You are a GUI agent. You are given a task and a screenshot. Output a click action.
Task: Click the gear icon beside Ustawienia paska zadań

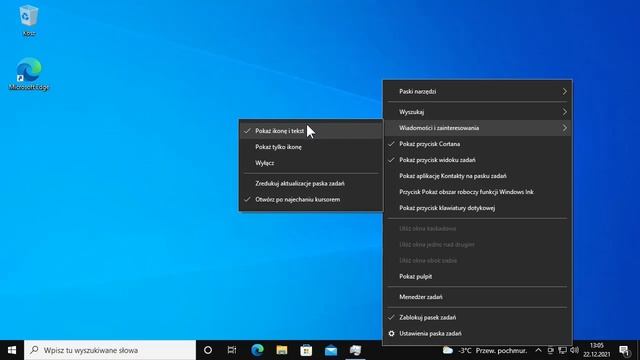[391, 333]
